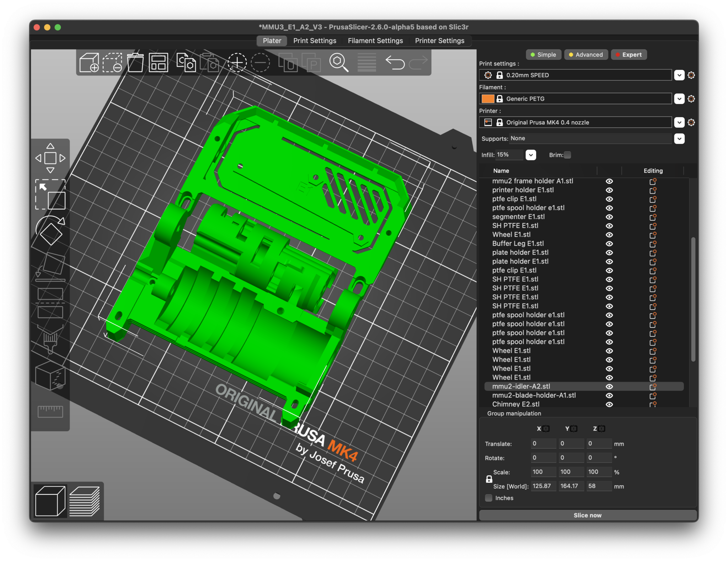
Task: Open the Infill percentage dropdown
Action: (531, 155)
